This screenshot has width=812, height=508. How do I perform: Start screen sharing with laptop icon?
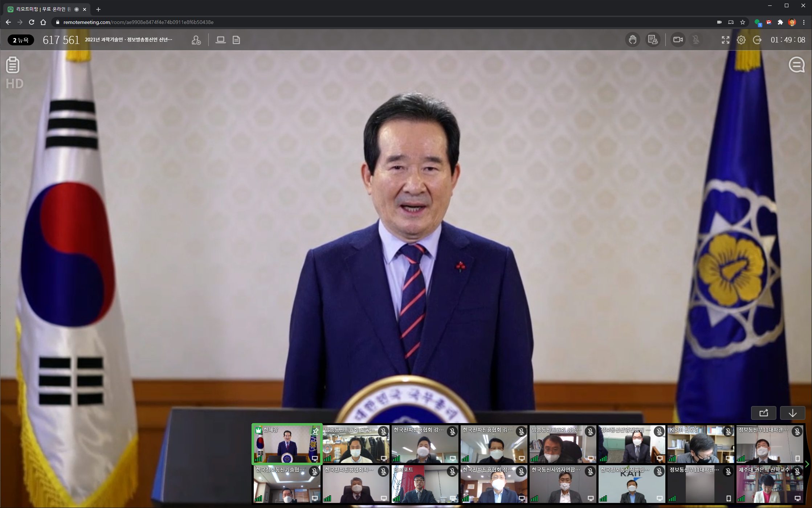[220, 40]
